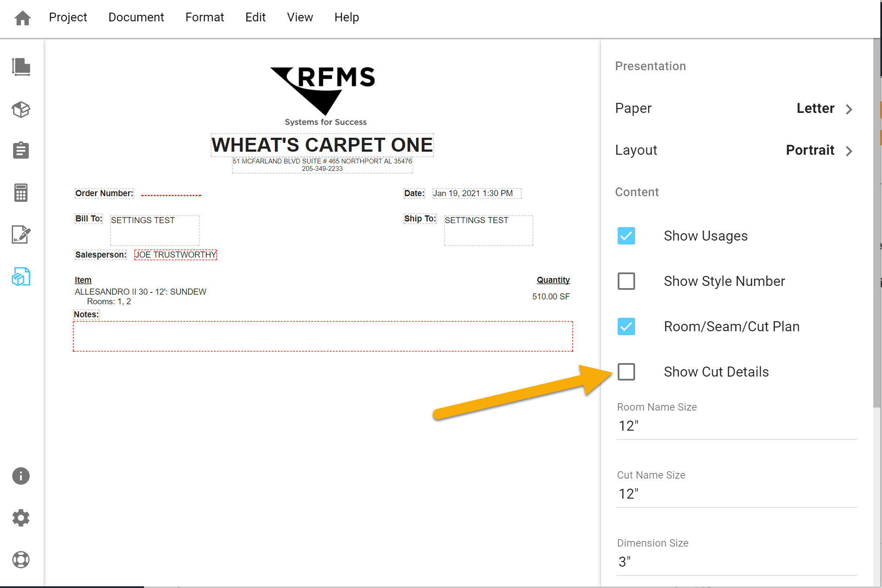Select the highlighted blue document report icon

pos(21,277)
